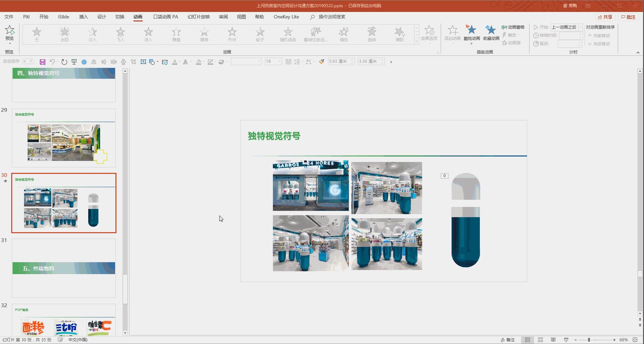644x344 pixels.
Task: Open the font size dropdown showing 18
Action: [x=280, y=61]
